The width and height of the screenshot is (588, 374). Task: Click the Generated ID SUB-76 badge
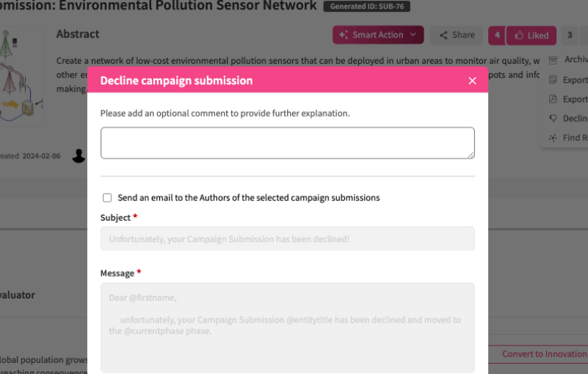[367, 6]
